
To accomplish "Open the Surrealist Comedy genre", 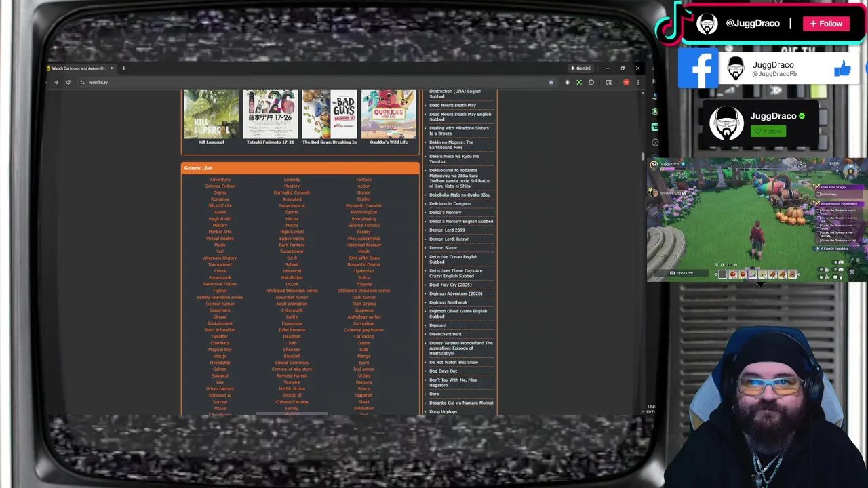I will point(292,192).
